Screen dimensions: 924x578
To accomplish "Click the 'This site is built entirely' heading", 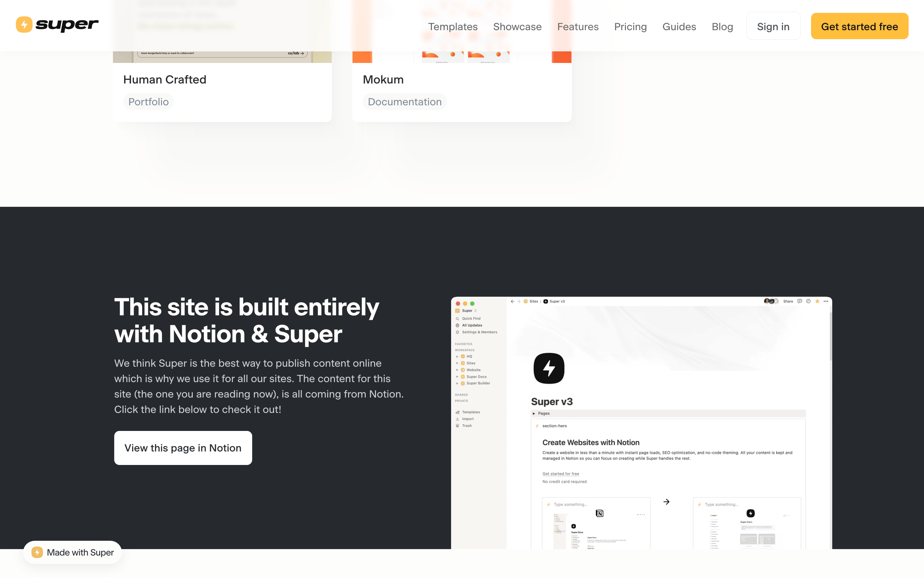I will pos(247,320).
